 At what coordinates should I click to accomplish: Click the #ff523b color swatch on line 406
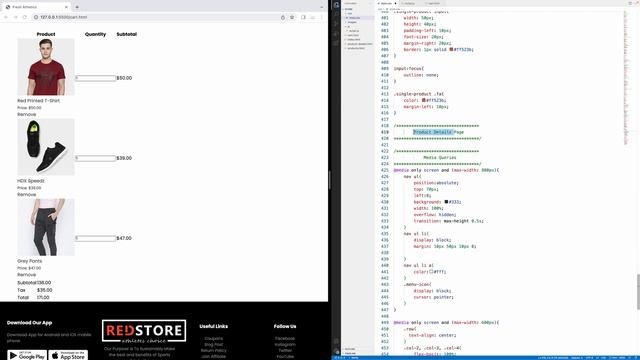tap(451, 49)
